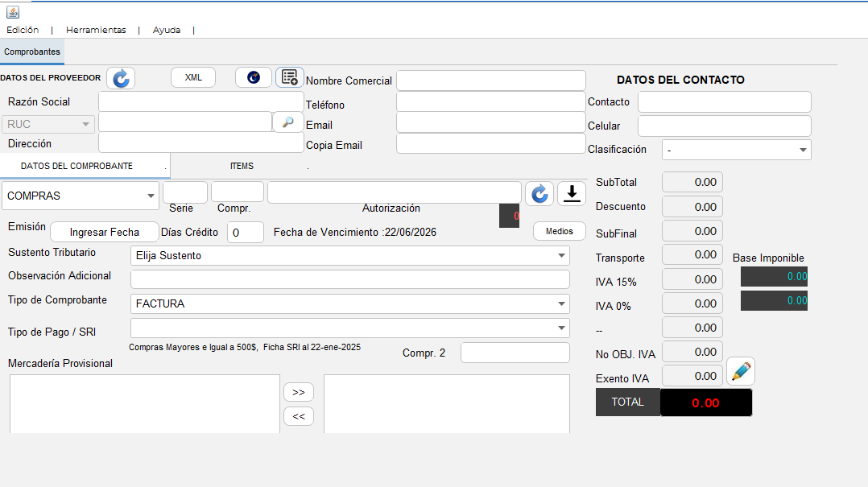Click the Medios button
Viewport: 868px width, 487px height.
(x=559, y=231)
